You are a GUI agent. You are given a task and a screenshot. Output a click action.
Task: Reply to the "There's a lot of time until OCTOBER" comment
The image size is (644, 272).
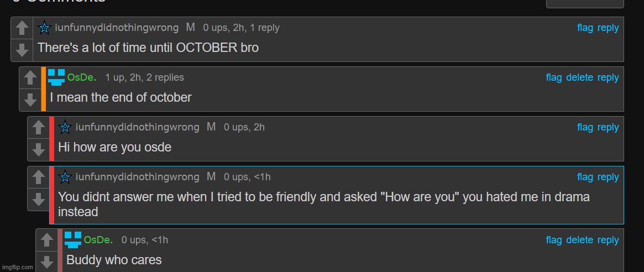click(x=608, y=28)
